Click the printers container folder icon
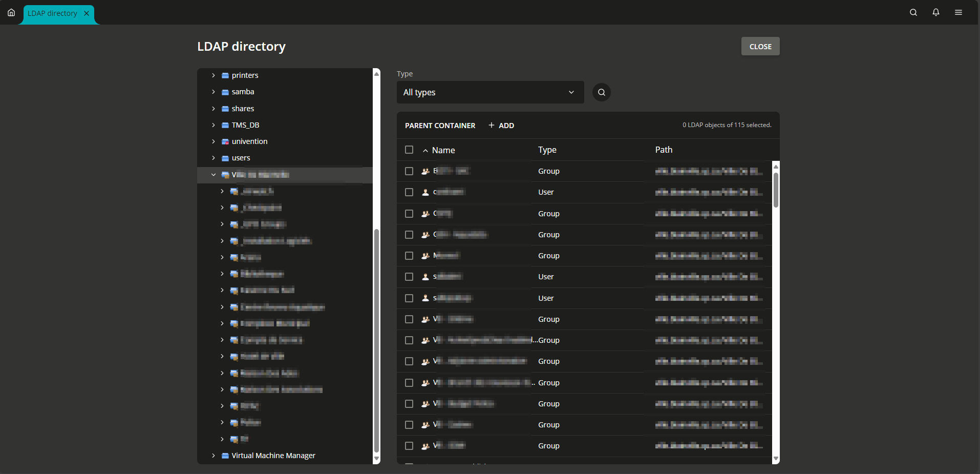The width and height of the screenshot is (980, 474). click(225, 75)
